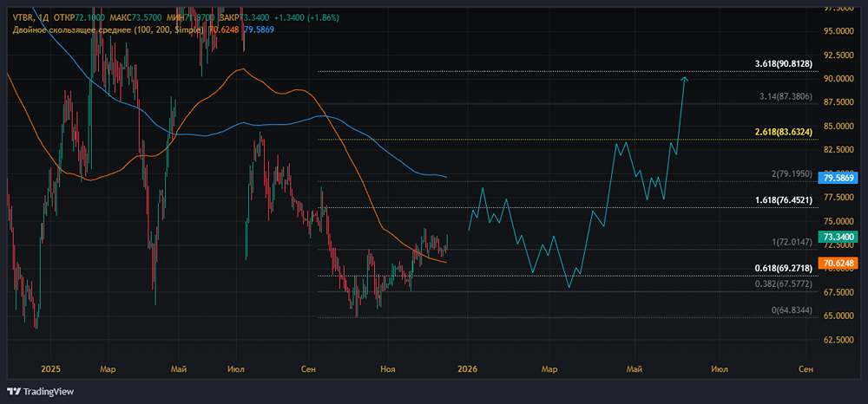The width and height of the screenshot is (868, 404).
Task: Click 85.0000 on the price scale
Action: pyautogui.click(x=839, y=127)
